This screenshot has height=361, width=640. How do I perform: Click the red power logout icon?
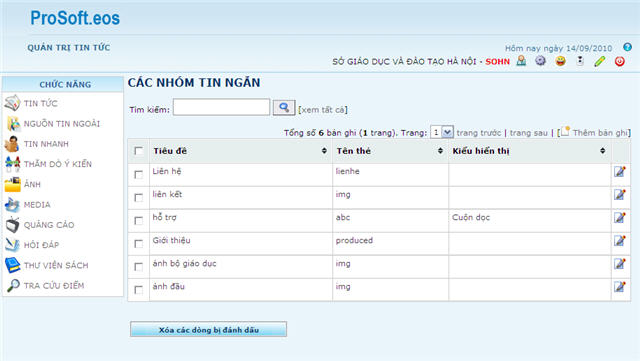coord(619,61)
